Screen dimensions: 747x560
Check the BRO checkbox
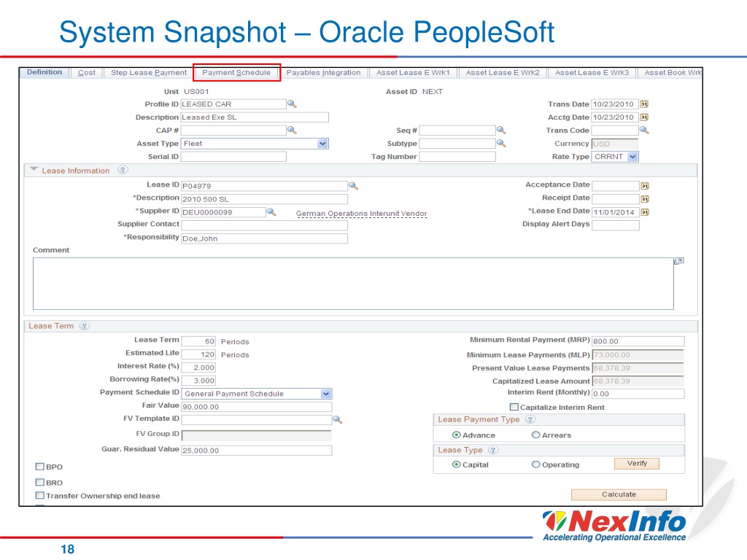coord(40,483)
